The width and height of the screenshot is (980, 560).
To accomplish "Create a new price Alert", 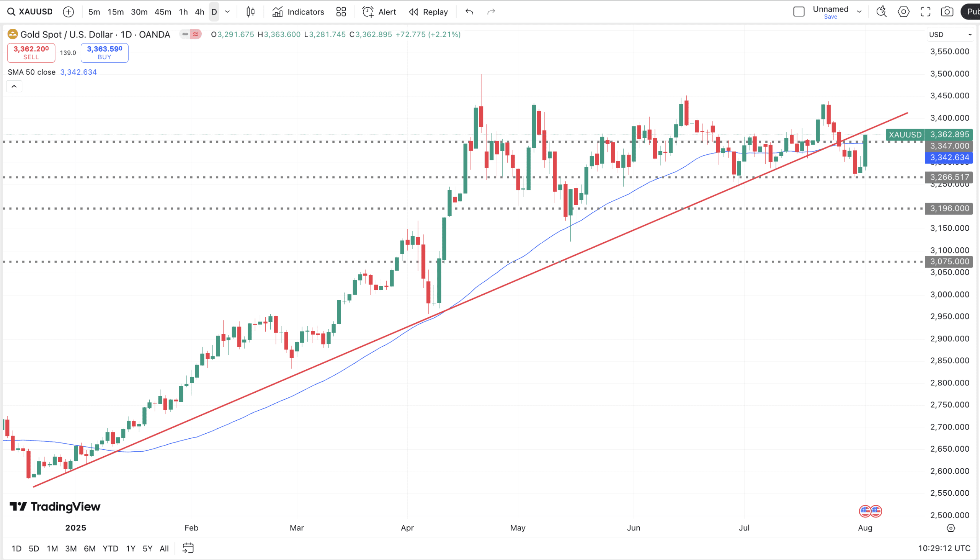I will coord(379,12).
